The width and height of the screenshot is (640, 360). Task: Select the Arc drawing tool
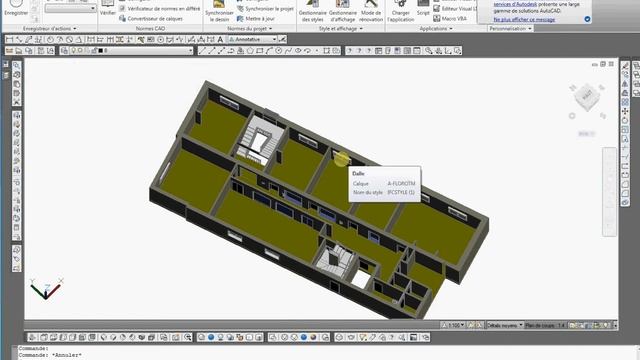[x=269, y=51]
